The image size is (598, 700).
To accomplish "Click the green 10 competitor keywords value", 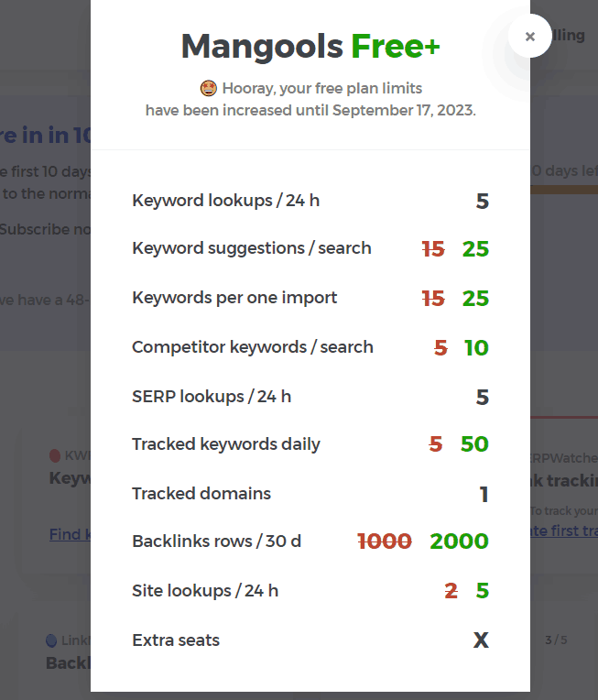I will pyautogui.click(x=476, y=348).
